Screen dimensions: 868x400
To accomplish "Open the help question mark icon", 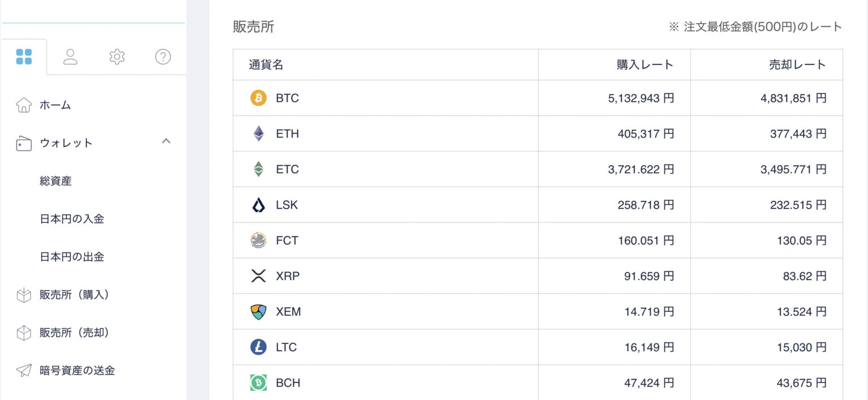I will (163, 57).
